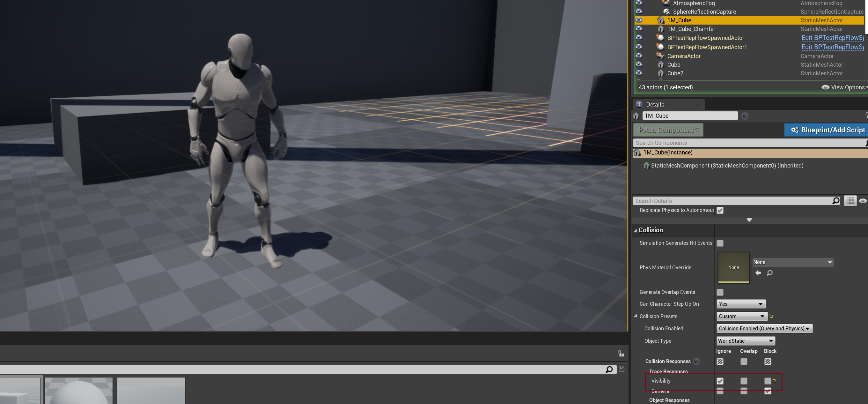Open the Can Character Step Up On dropdown
The height and width of the screenshot is (404, 868).
tap(741, 304)
